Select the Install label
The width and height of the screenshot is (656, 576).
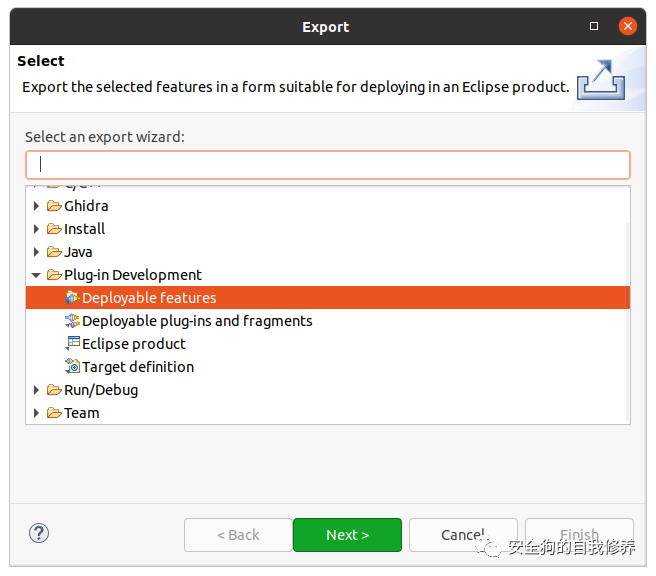[x=85, y=229]
